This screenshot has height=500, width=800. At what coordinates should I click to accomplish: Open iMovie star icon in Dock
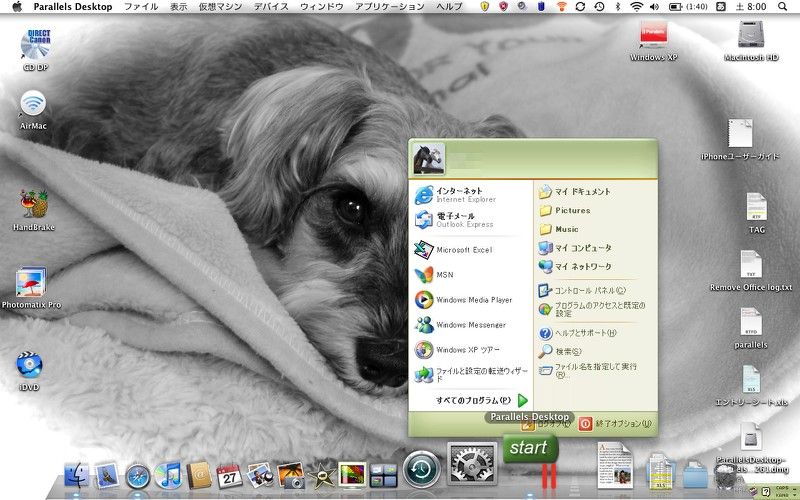click(x=321, y=476)
